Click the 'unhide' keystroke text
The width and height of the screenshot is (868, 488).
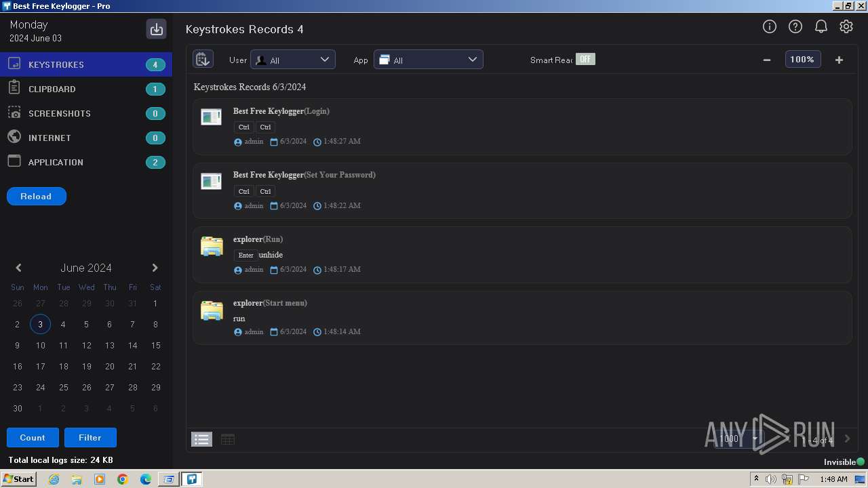click(271, 255)
